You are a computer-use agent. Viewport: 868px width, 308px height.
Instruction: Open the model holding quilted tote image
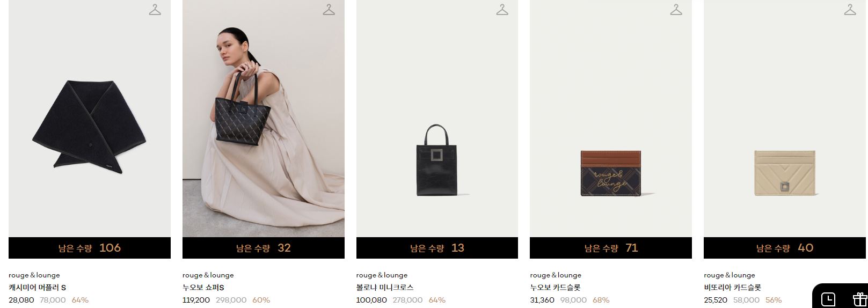click(x=264, y=119)
